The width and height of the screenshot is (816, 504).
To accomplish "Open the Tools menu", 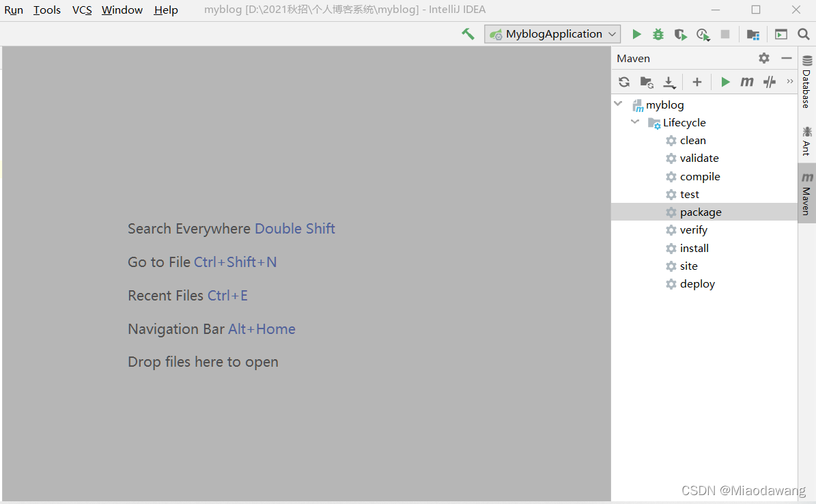I will click(47, 10).
